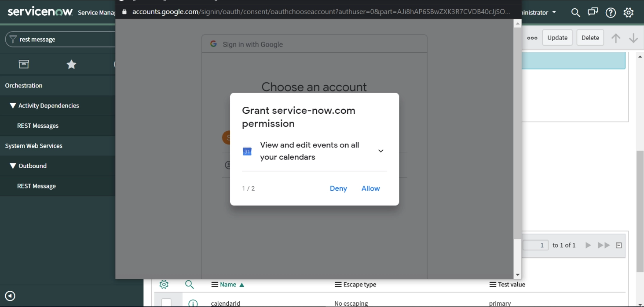Viewport: 644px width, 307px height.
Task: Open the ServiceNow settings gear
Action: 629,13
